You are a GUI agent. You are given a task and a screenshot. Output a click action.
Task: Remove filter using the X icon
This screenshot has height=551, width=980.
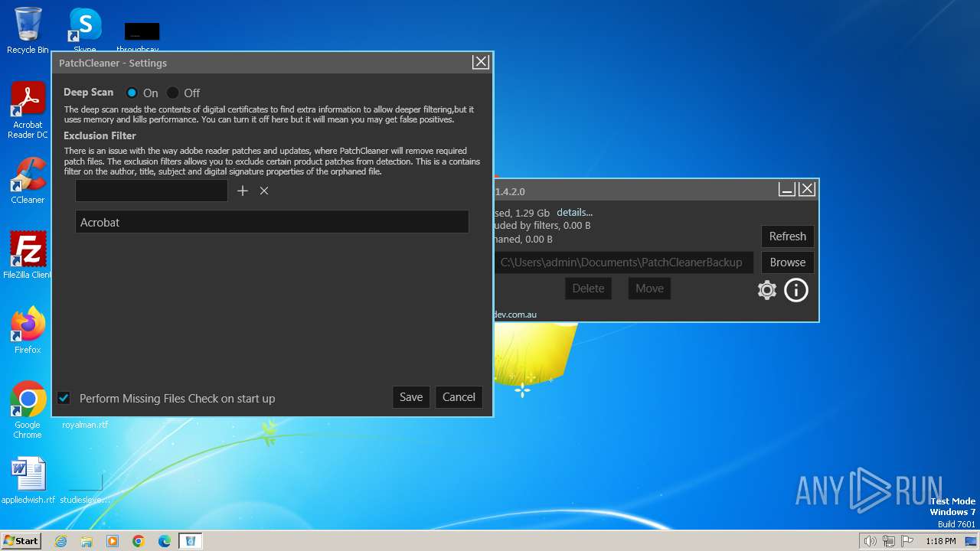point(264,191)
